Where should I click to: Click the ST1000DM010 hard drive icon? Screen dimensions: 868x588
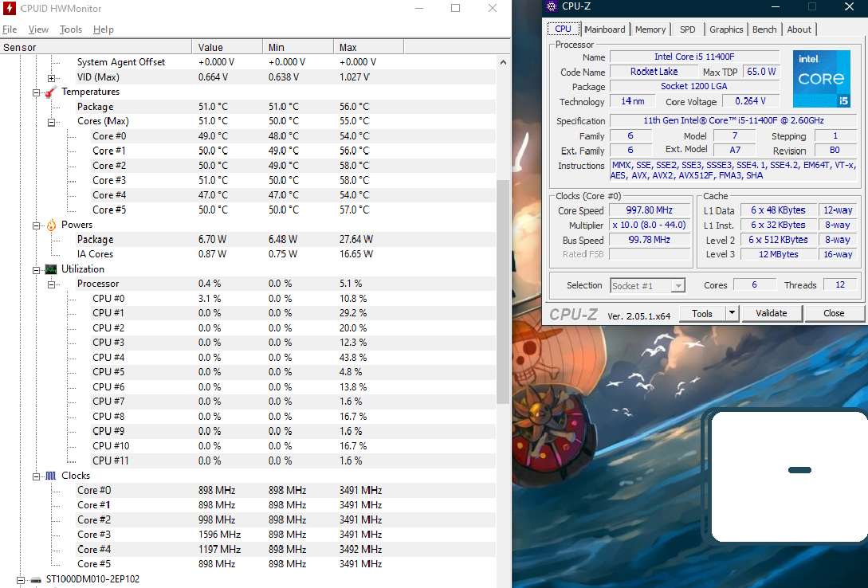(x=36, y=580)
